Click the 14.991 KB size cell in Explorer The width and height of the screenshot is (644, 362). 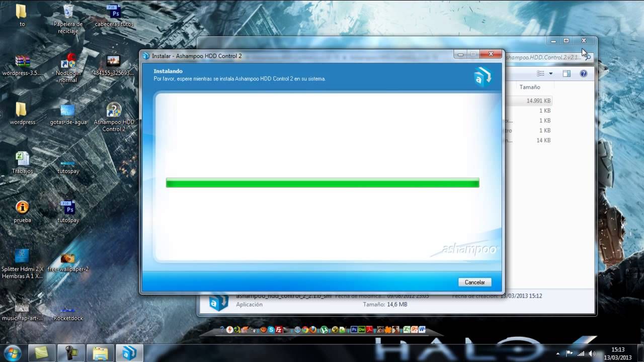538,101
